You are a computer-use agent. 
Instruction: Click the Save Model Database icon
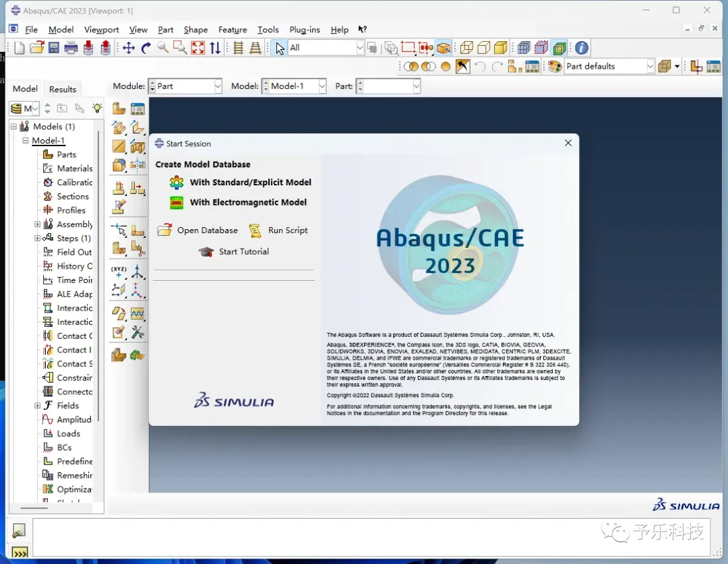click(x=54, y=48)
